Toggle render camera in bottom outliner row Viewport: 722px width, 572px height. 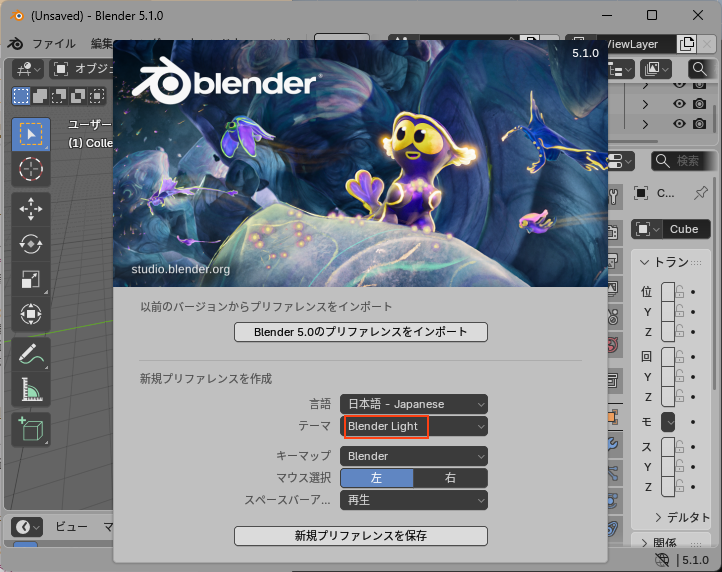(x=699, y=123)
